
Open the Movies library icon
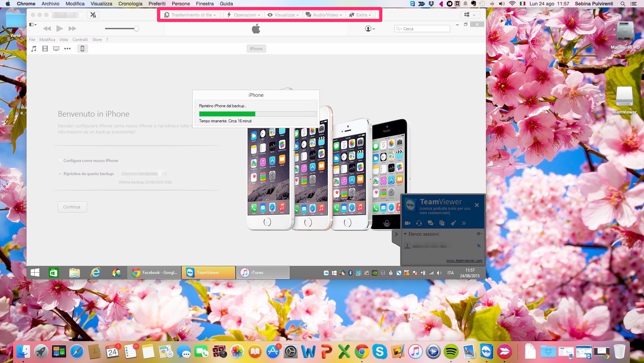click(x=45, y=49)
